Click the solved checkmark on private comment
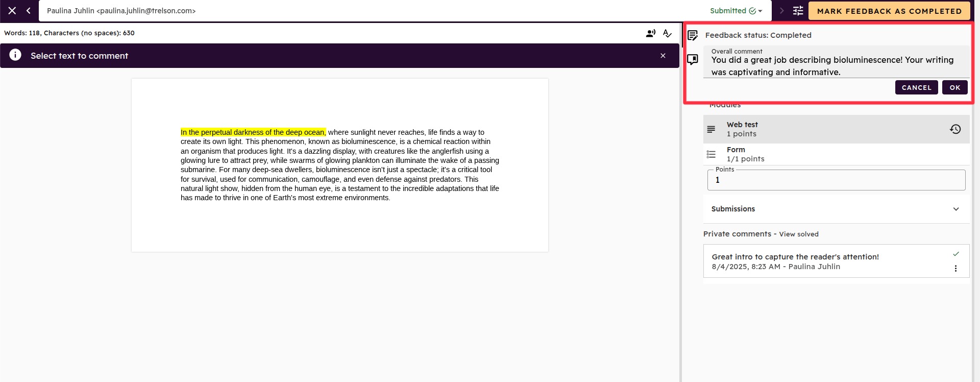This screenshot has height=382, width=980. tap(956, 254)
